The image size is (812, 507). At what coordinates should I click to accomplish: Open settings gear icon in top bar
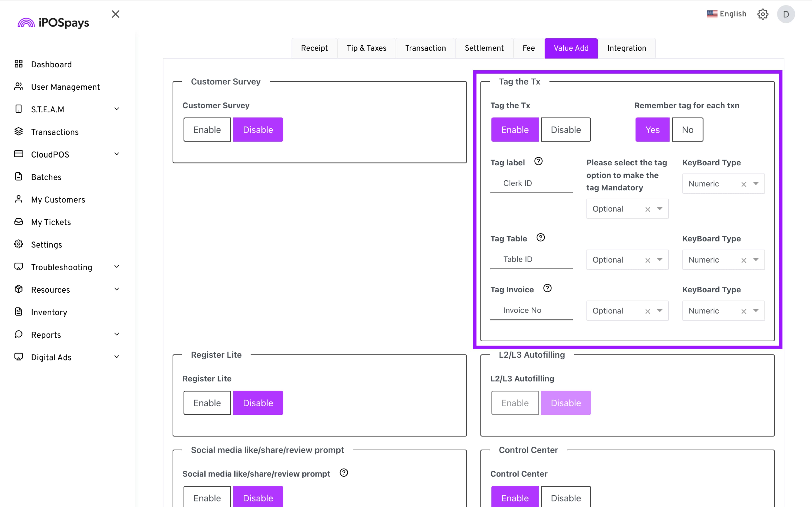click(763, 14)
